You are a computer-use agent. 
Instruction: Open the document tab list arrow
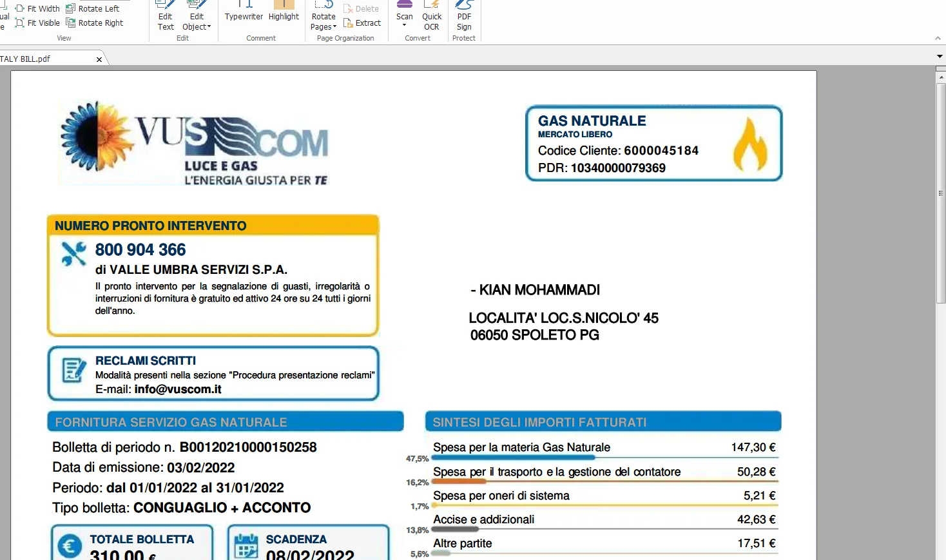tap(940, 57)
